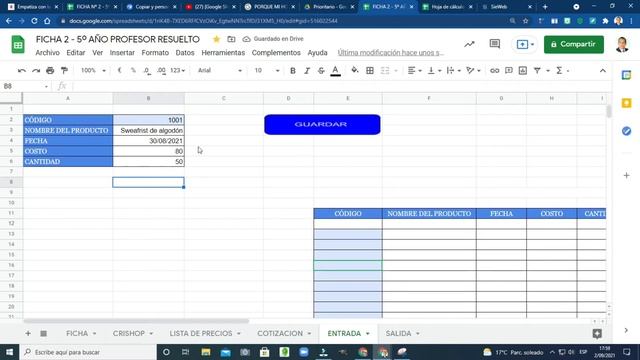Format as percent
This screenshot has height=360, width=640.
click(x=133, y=71)
